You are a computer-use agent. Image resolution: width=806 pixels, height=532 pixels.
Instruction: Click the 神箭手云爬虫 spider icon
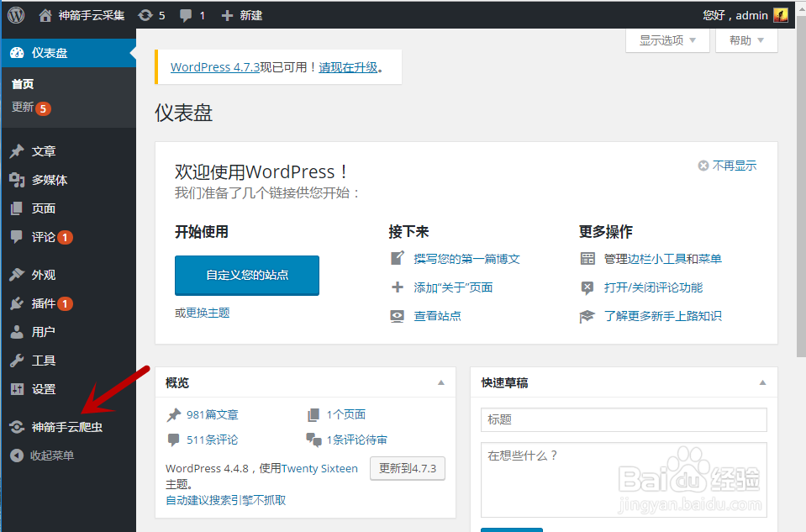(x=18, y=426)
